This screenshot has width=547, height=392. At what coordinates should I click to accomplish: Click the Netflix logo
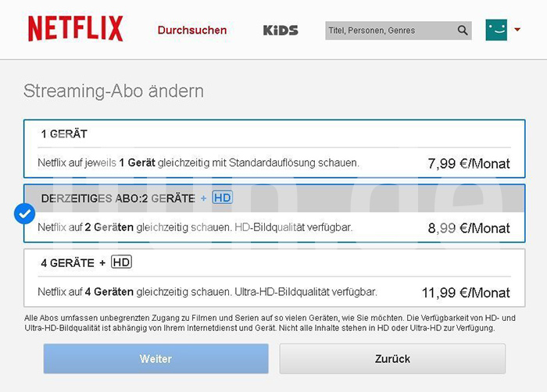click(x=75, y=29)
